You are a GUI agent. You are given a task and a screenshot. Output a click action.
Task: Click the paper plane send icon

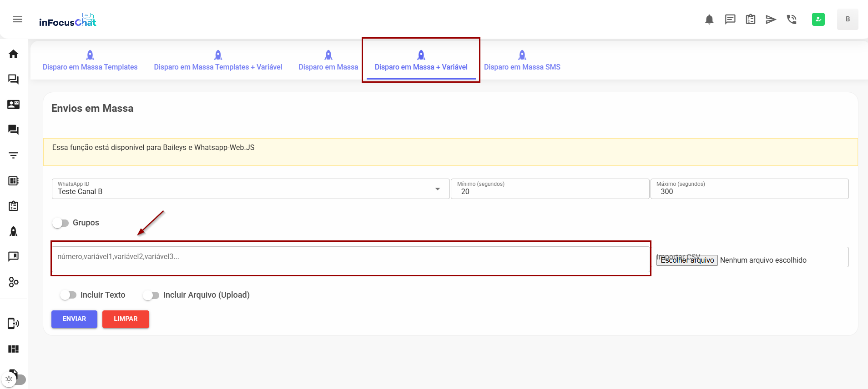coord(771,20)
